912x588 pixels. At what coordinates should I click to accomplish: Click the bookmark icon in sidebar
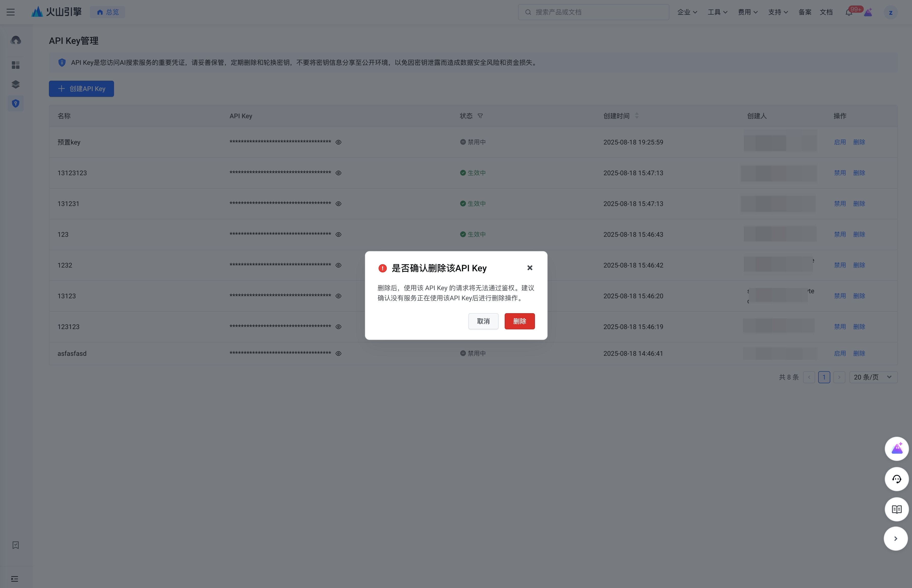[x=16, y=545]
